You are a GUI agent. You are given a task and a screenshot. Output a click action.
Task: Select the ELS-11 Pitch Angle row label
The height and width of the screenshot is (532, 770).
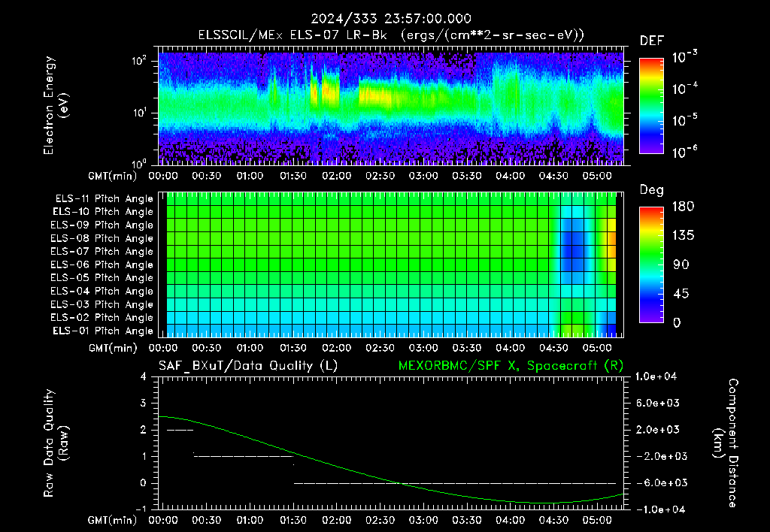click(104, 199)
